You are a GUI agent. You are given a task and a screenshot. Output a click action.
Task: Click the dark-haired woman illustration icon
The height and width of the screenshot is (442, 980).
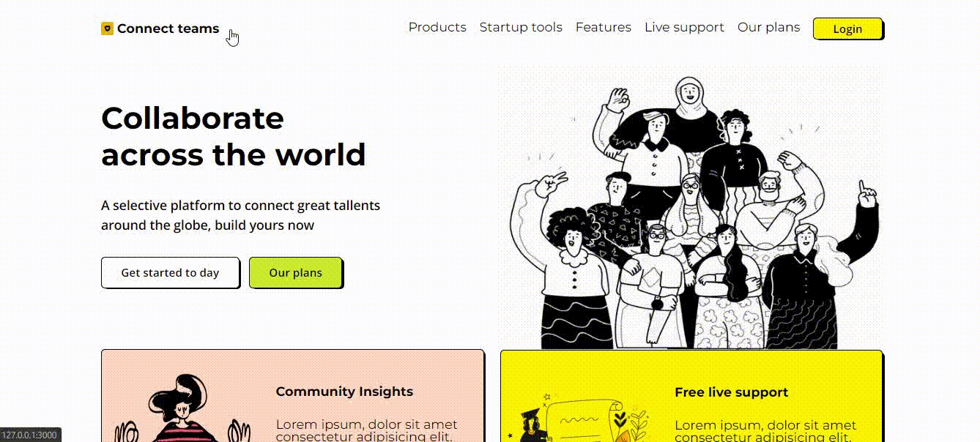coord(185,410)
